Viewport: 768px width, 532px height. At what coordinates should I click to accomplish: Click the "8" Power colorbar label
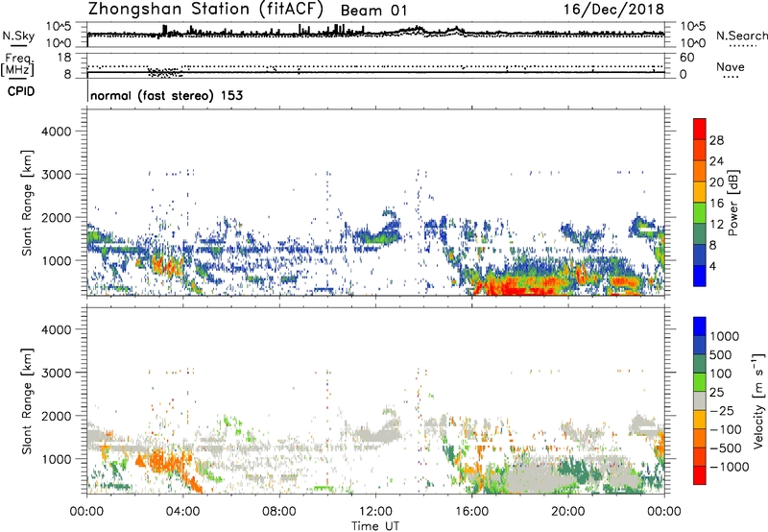tap(713, 246)
